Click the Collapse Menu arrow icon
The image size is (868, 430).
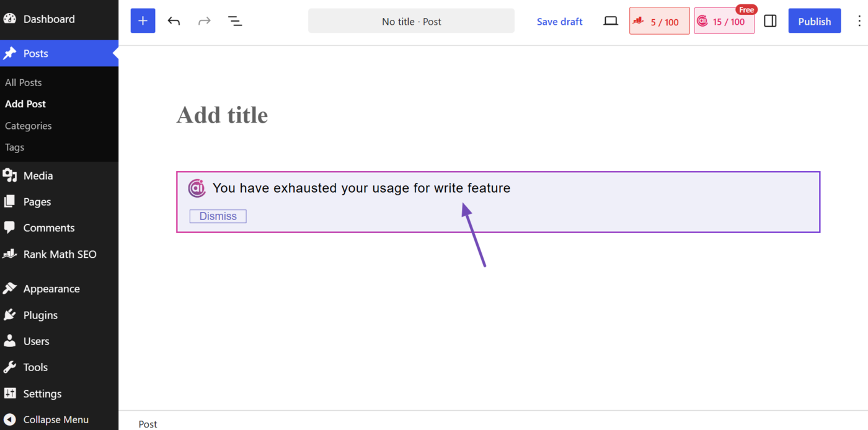10,419
